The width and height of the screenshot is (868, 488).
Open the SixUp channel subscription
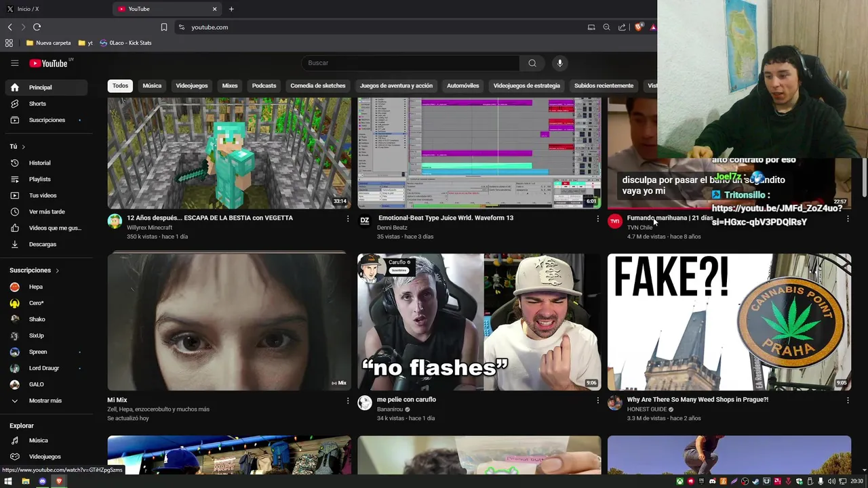click(47, 335)
